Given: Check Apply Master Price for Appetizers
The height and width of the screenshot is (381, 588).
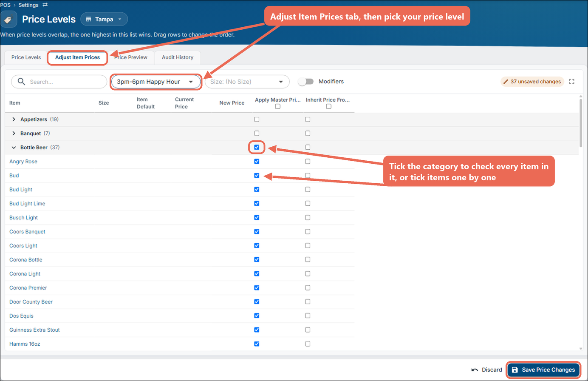Looking at the screenshot, I should [x=257, y=119].
